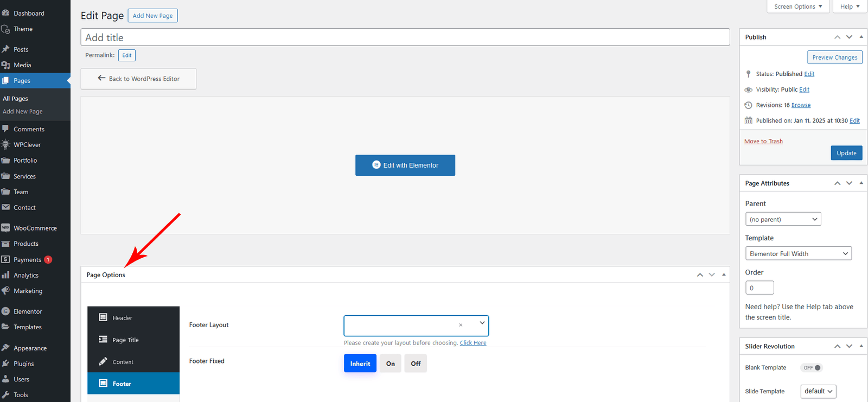Clear the Footer Layout selection with x

[x=461, y=325]
